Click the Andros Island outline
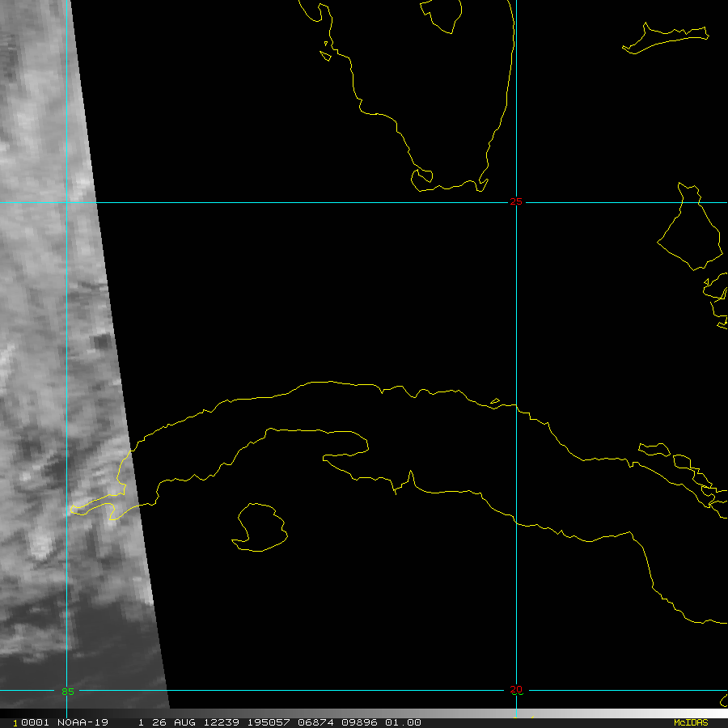 tap(690, 232)
